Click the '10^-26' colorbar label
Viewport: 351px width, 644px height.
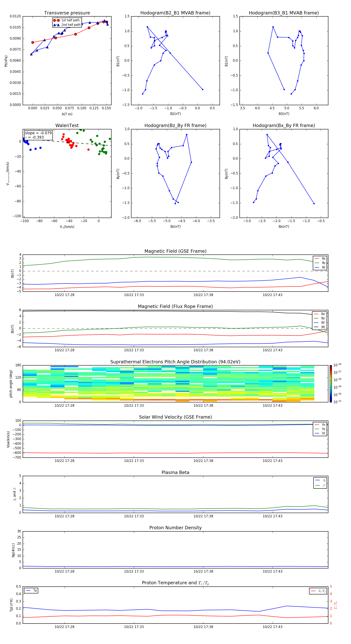coord(337,365)
